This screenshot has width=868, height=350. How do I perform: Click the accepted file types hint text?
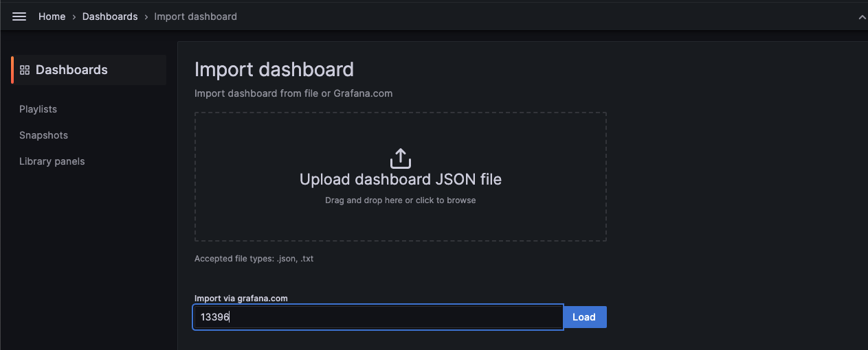point(254,259)
